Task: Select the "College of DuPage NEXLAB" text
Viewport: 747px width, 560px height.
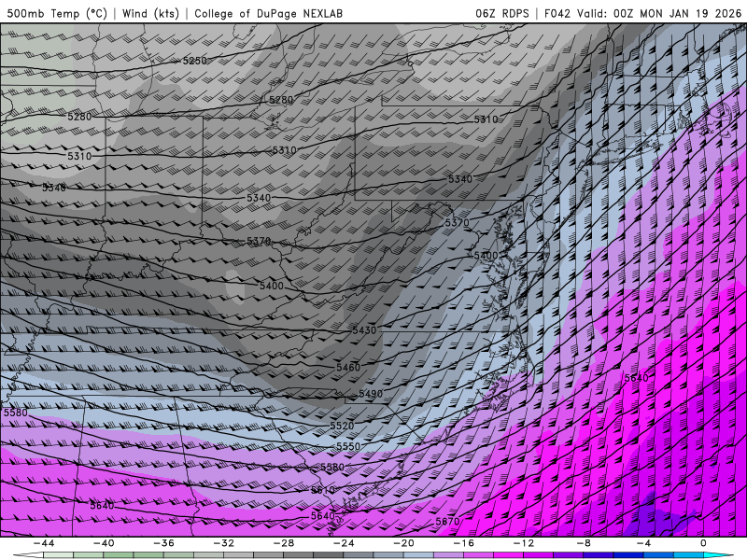Action: tap(268, 13)
